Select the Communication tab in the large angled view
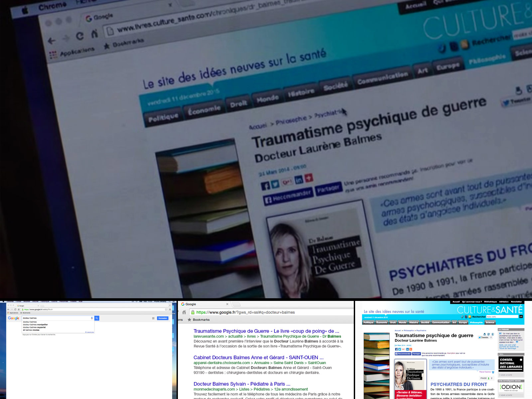This screenshot has height=399, width=532. pyautogui.click(x=382, y=78)
